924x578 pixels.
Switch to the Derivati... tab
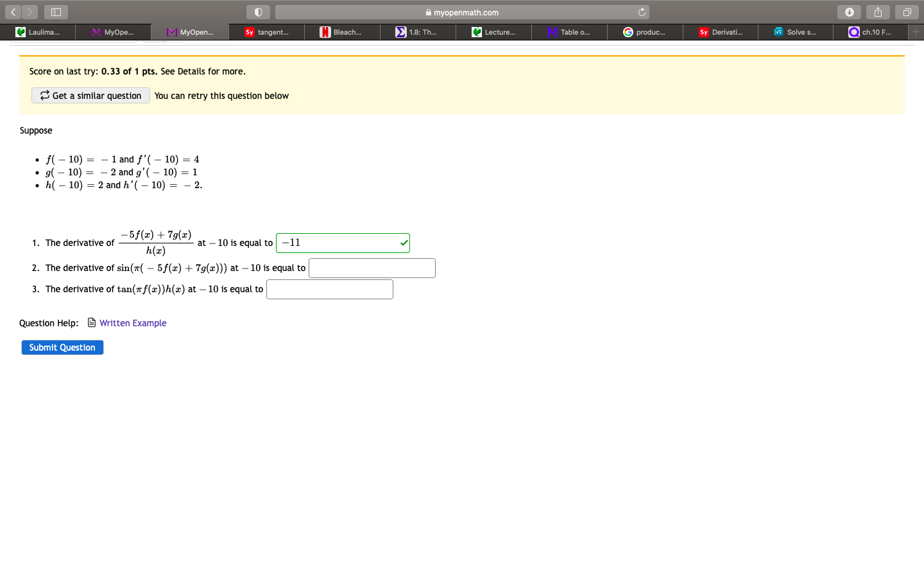(x=721, y=32)
